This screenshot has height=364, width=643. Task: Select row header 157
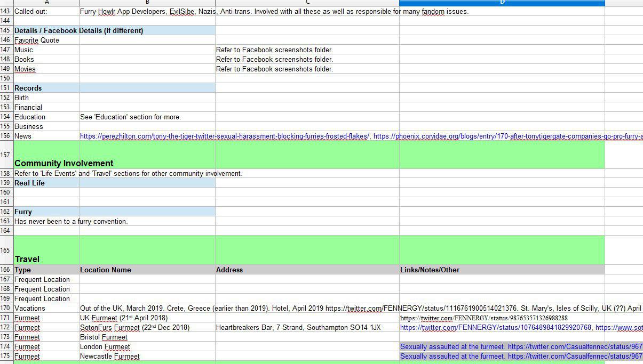[x=6, y=155]
